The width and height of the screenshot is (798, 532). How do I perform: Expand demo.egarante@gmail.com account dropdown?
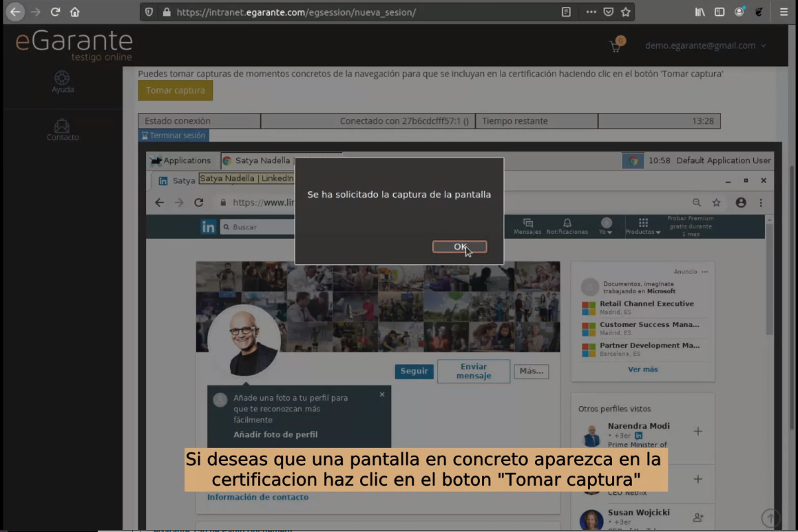(x=705, y=45)
